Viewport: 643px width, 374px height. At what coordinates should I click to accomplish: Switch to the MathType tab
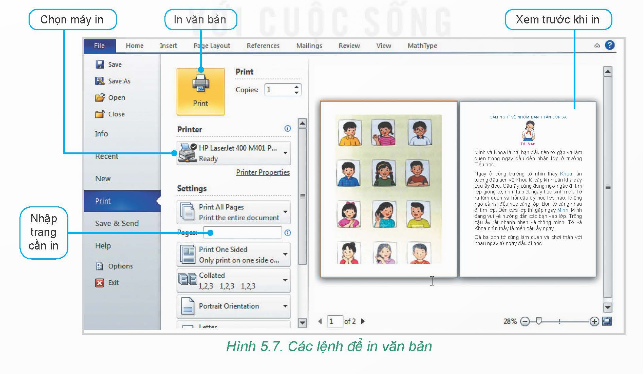click(x=422, y=46)
